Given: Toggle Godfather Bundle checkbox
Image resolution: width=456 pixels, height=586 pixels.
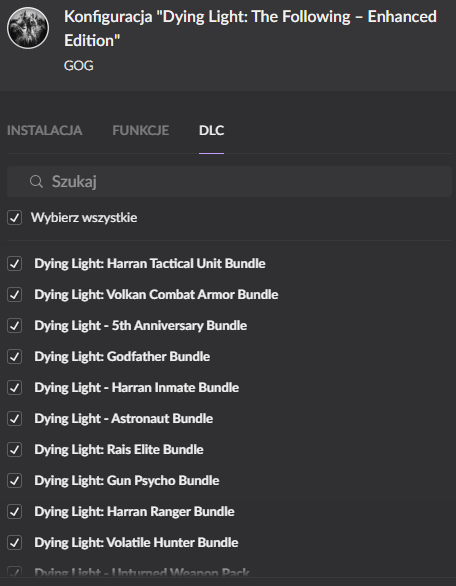Looking at the screenshot, I should tap(15, 357).
